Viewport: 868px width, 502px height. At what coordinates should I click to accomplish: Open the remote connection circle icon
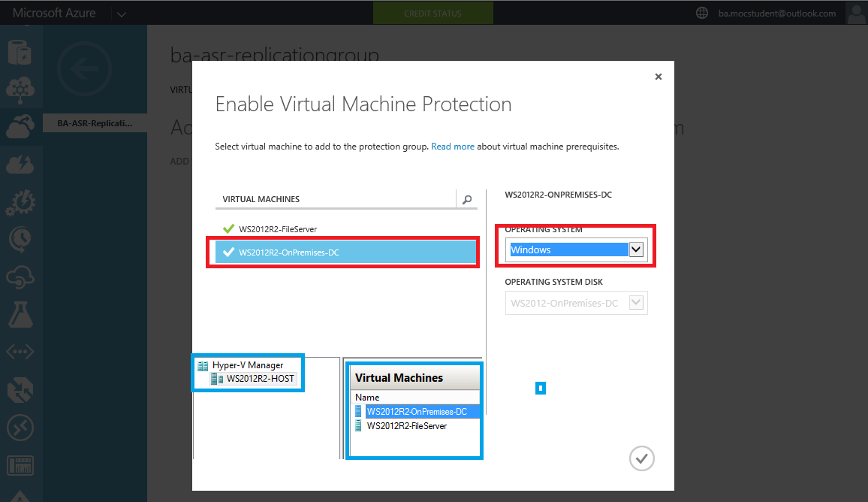(20, 428)
